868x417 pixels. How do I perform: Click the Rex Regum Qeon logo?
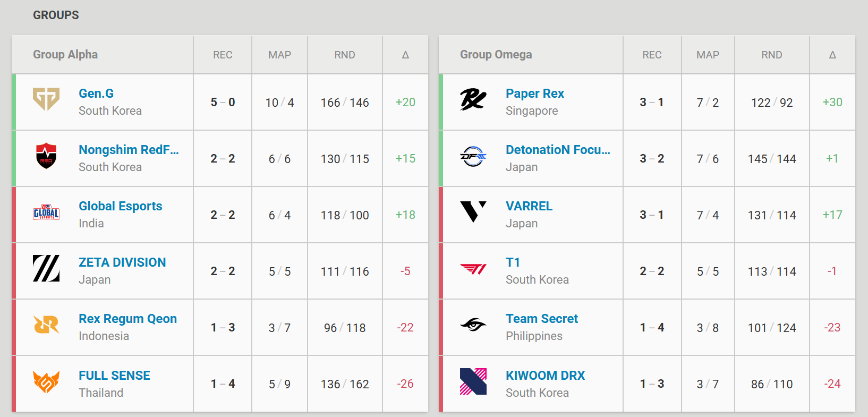[46, 325]
